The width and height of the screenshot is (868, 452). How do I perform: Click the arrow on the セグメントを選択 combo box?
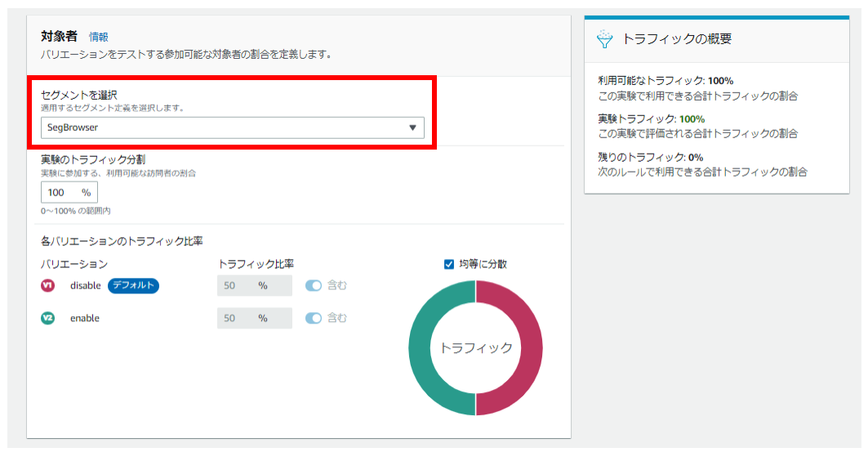coord(412,128)
